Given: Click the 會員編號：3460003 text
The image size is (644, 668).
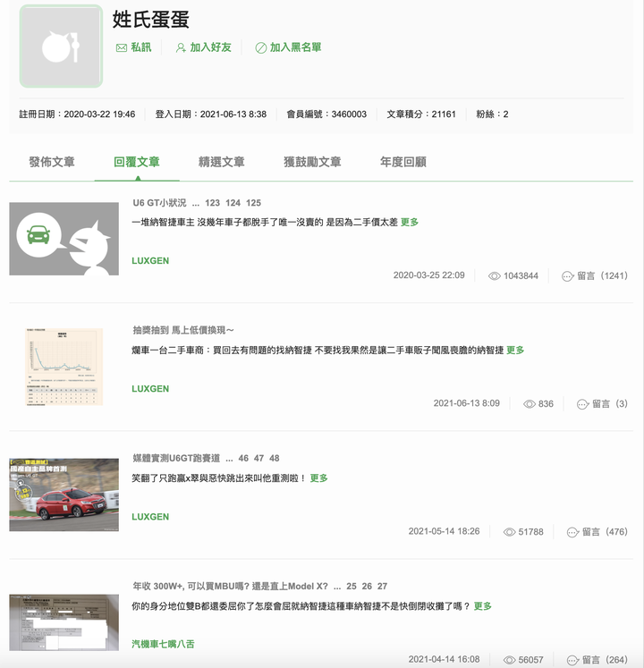Looking at the screenshot, I should point(326,114).
